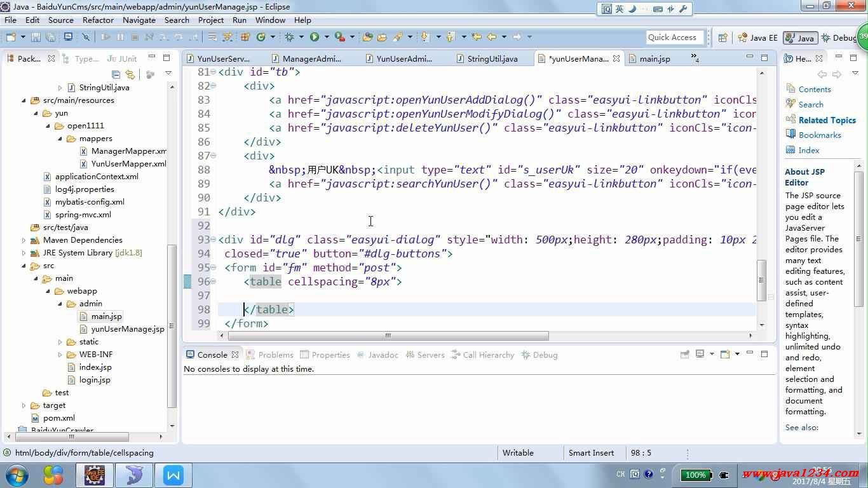Expand the WEB-INF folder

pos(60,355)
